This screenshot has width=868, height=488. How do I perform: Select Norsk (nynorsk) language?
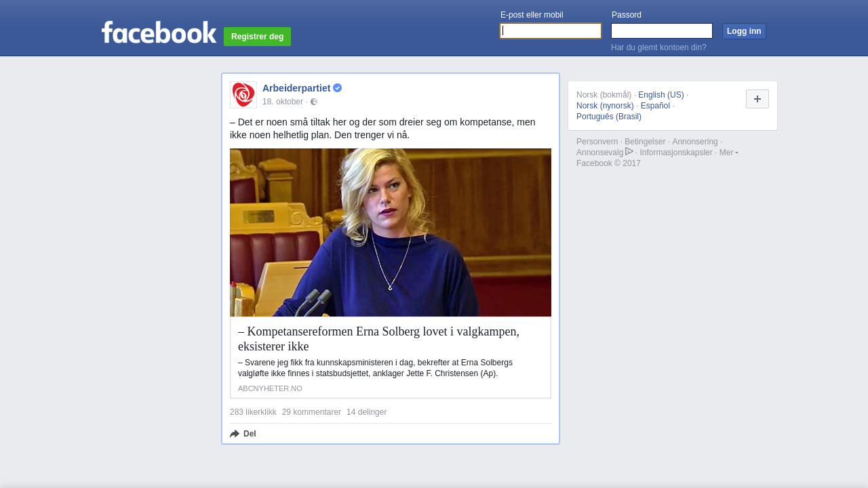[605, 106]
